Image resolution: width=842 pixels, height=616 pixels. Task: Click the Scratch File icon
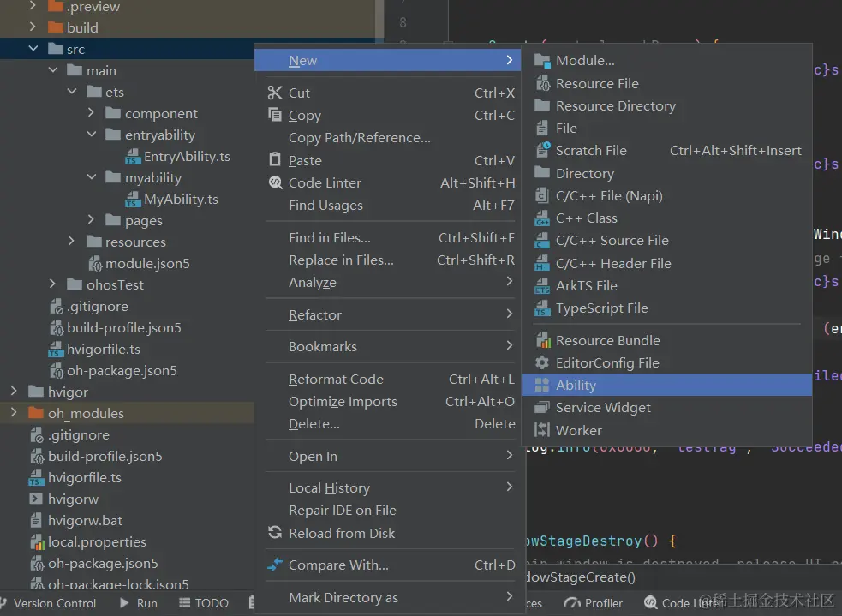pos(543,150)
